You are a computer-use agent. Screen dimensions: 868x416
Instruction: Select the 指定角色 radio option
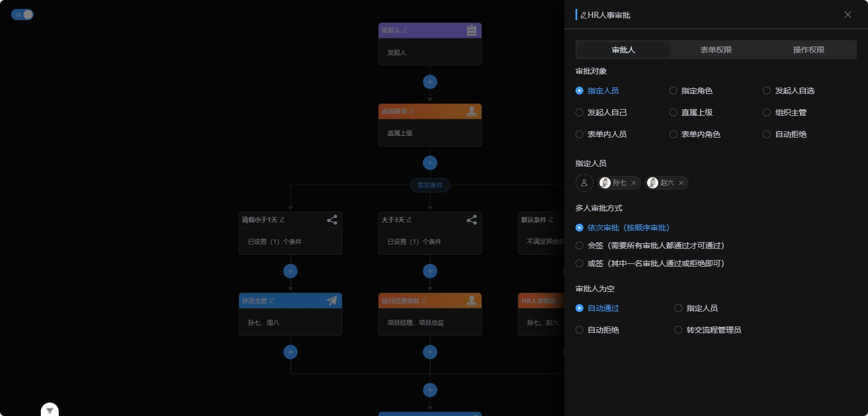673,91
